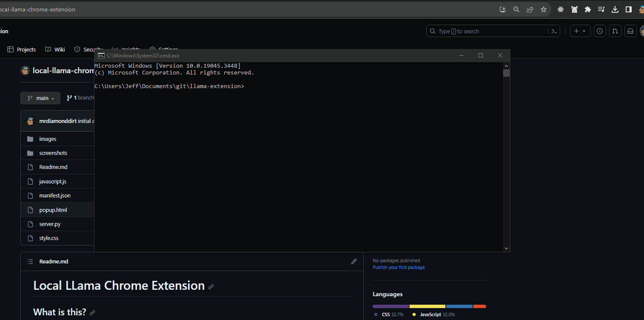Edit the Readme with the pencil icon
Viewport: 644px width, 320px height.
pos(354,261)
